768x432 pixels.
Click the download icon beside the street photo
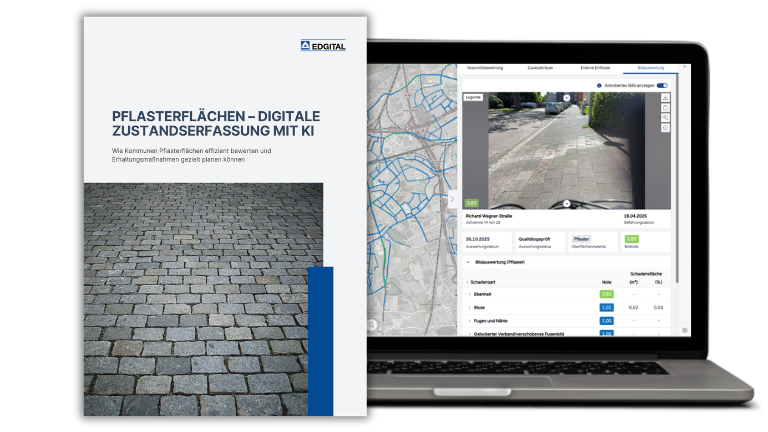click(665, 98)
